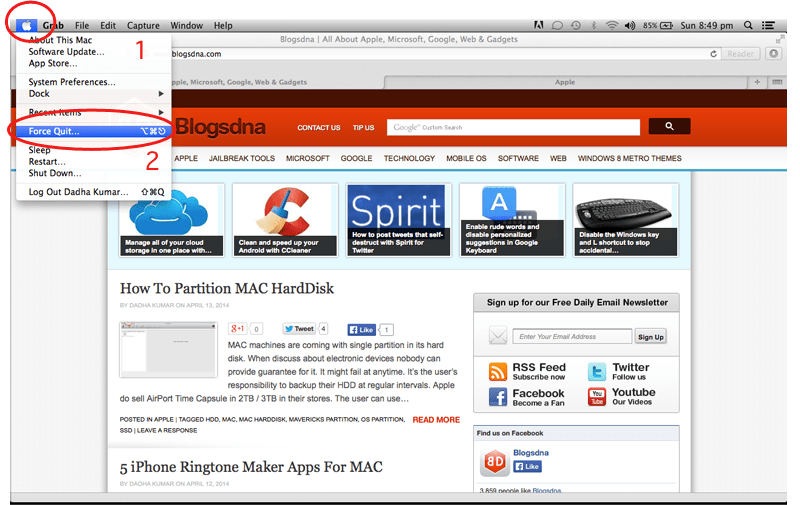Click the Google +1 button
Screen dimensions: 800x505
tap(237, 329)
